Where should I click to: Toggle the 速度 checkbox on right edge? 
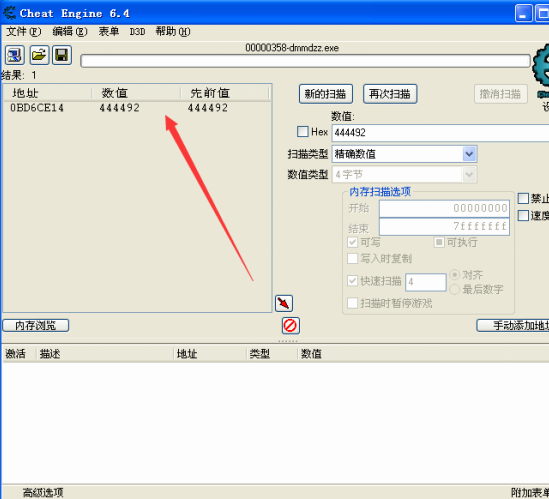click(523, 215)
